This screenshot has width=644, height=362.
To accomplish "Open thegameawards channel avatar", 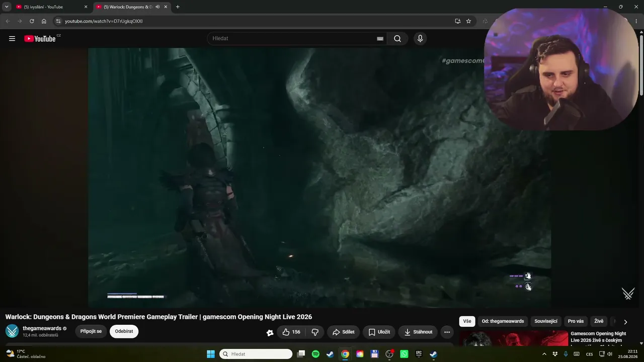I will coord(12,331).
